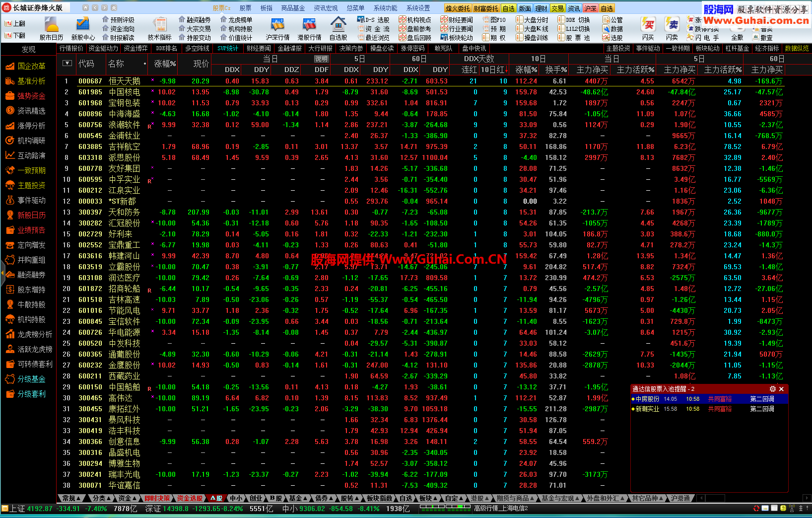Click the 烽火委托 button
Viewport: 812px width, 518px height.
[x=458, y=8]
